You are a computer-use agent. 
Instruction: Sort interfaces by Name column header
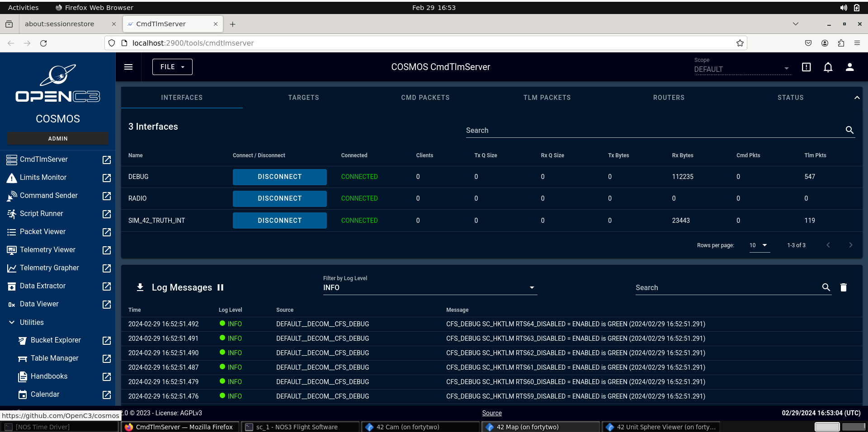pyautogui.click(x=136, y=155)
